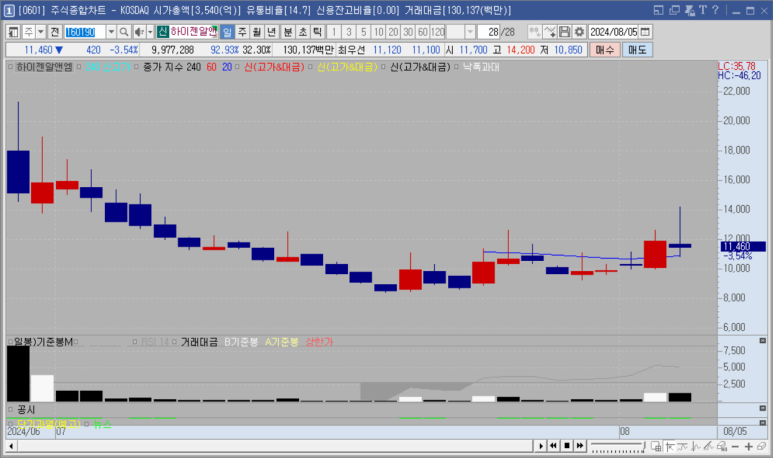Collapse the 공시 panel corner button

point(762,408)
